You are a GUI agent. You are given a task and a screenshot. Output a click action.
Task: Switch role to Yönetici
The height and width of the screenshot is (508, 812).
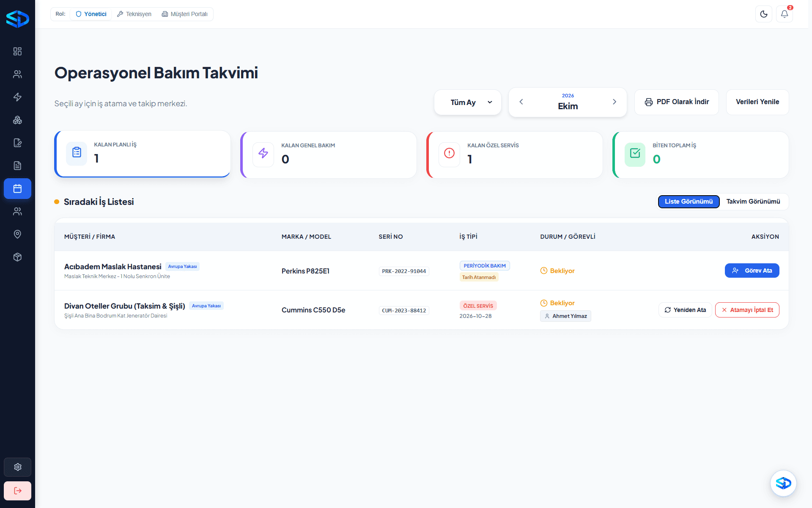(91, 14)
